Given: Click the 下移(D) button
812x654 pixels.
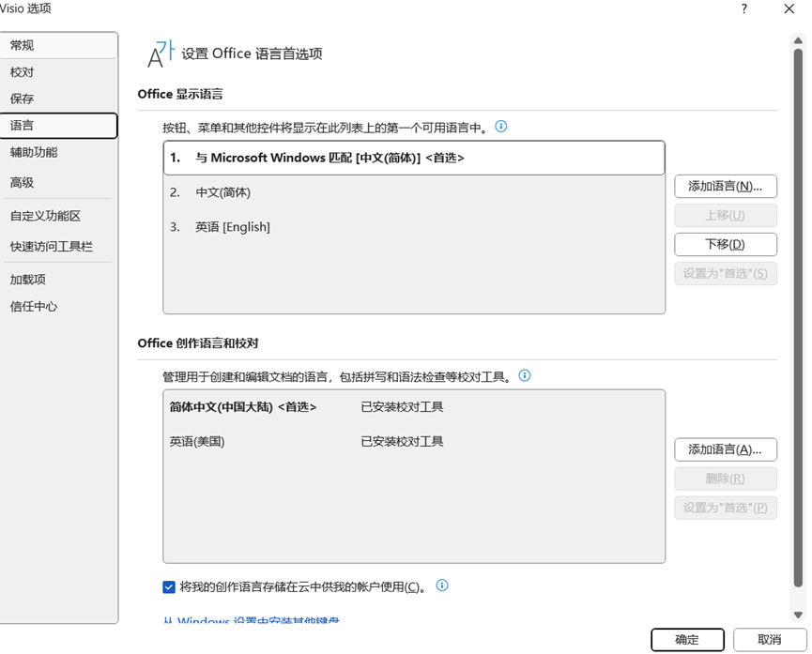Looking at the screenshot, I should [x=725, y=244].
